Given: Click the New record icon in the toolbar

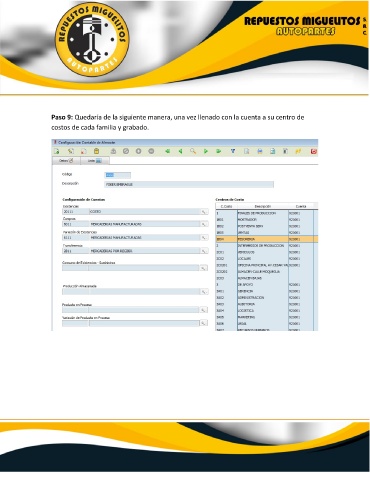Looking at the screenshot, I should pyautogui.click(x=57, y=151).
